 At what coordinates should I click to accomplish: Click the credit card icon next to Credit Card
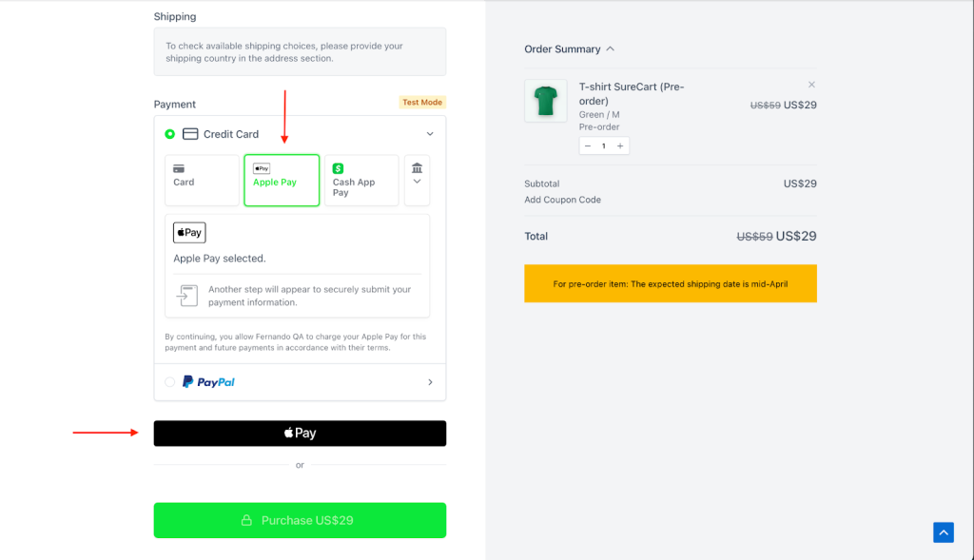pyautogui.click(x=190, y=134)
